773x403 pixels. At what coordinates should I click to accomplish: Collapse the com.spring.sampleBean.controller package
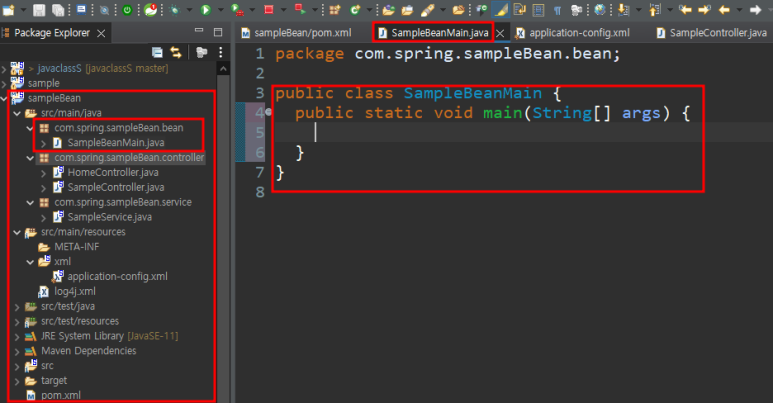[x=31, y=158]
